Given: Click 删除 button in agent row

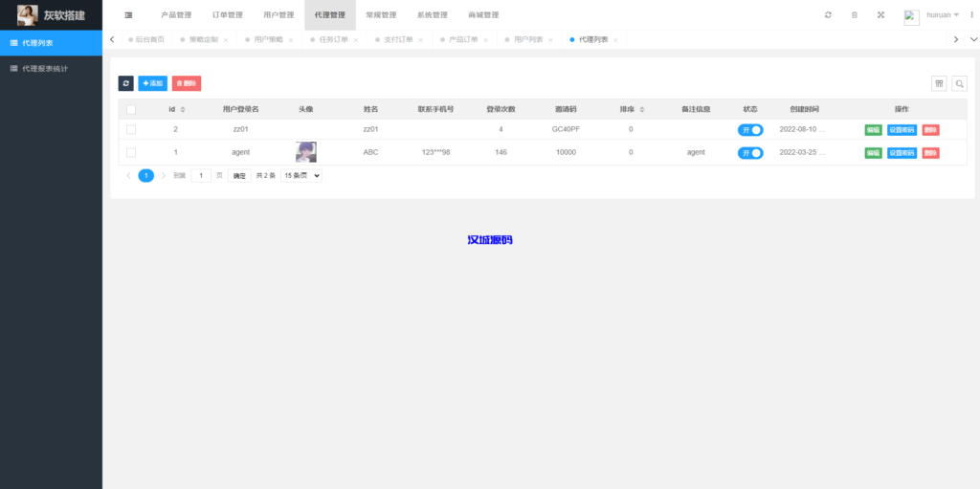Looking at the screenshot, I should 930,153.
